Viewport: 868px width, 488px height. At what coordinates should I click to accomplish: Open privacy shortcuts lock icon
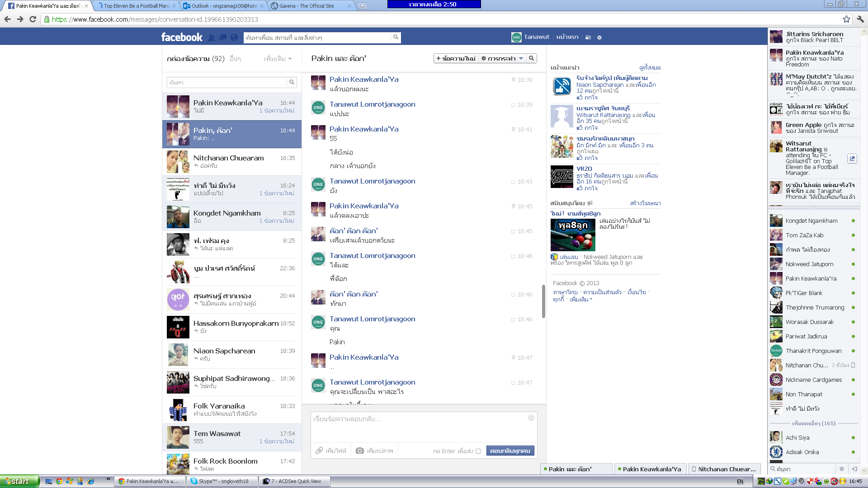(588, 38)
